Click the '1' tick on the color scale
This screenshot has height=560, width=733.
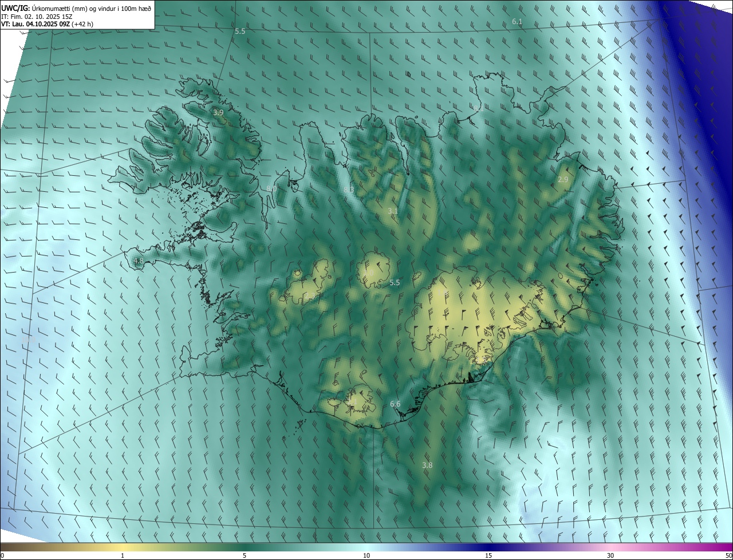coord(123,555)
